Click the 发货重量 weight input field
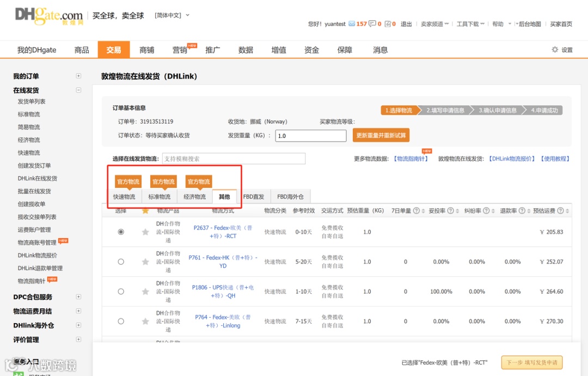This screenshot has width=588, height=376. (311, 136)
